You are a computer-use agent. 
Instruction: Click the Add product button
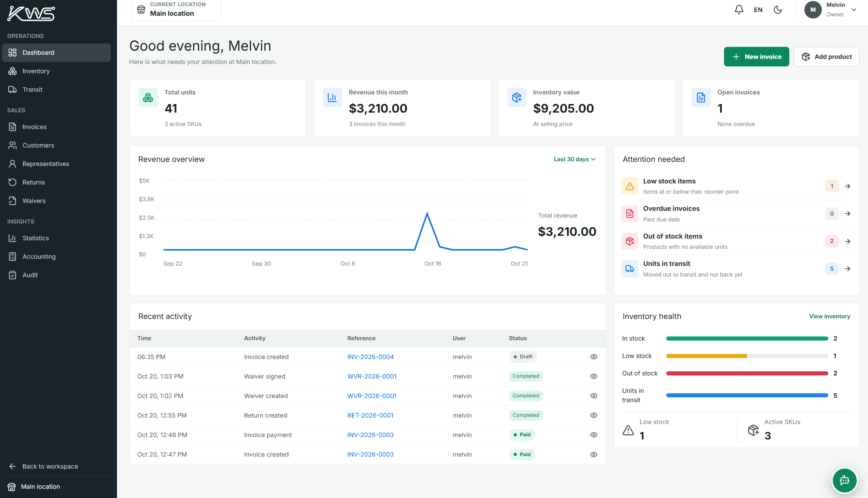[x=826, y=56]
